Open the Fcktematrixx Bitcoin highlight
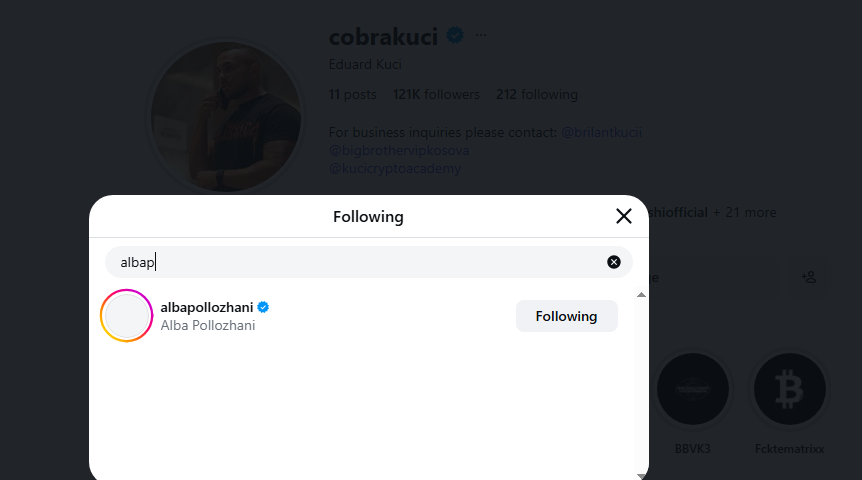Screen dimensions: 862x480 coord(789,389)
